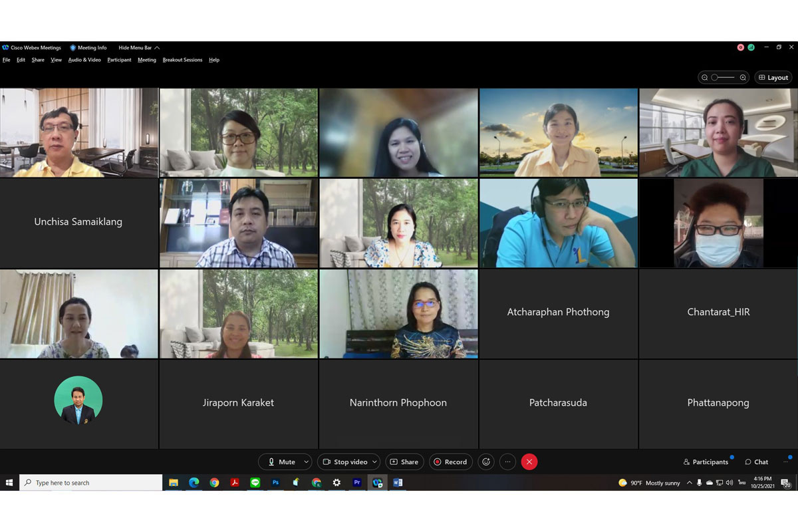Expand the audio options arrow beside Mute
This screenshot has height=532, width=798.
306,462
